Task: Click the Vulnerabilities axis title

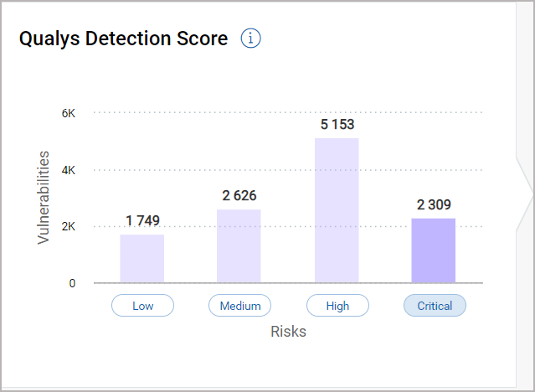Action: click(44, 198)
